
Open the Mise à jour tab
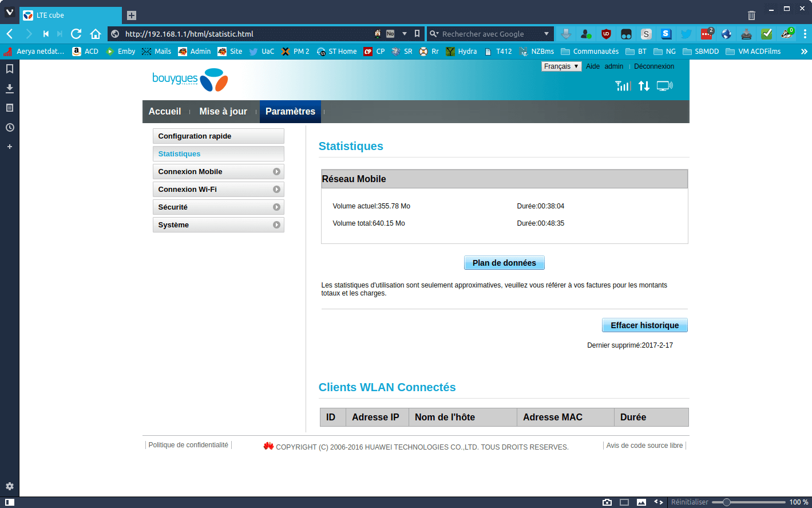coord(223,112)
